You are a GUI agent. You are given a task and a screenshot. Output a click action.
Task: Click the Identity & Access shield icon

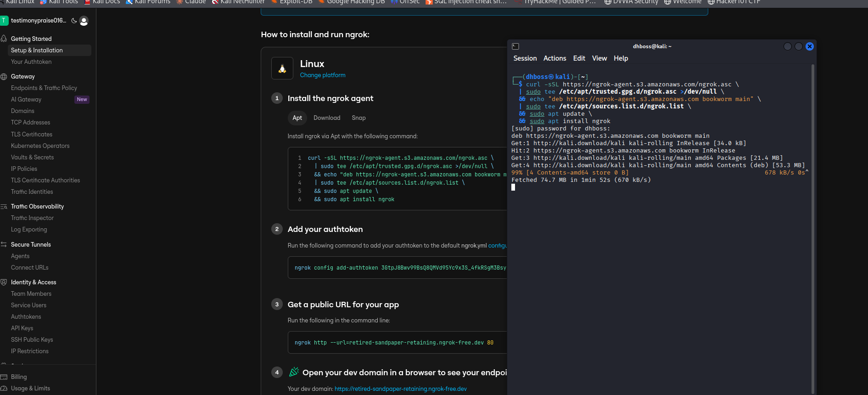(x=4, y=282)
